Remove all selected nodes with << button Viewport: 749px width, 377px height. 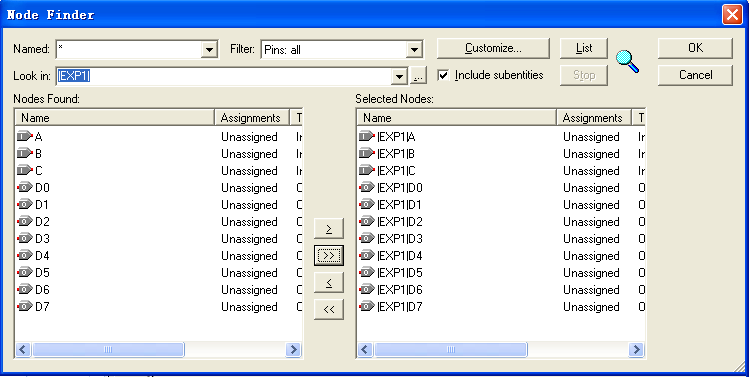tap(329, 310)
